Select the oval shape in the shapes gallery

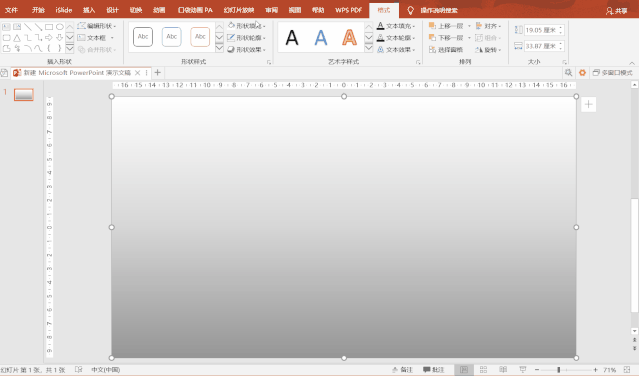pos(59,27)
